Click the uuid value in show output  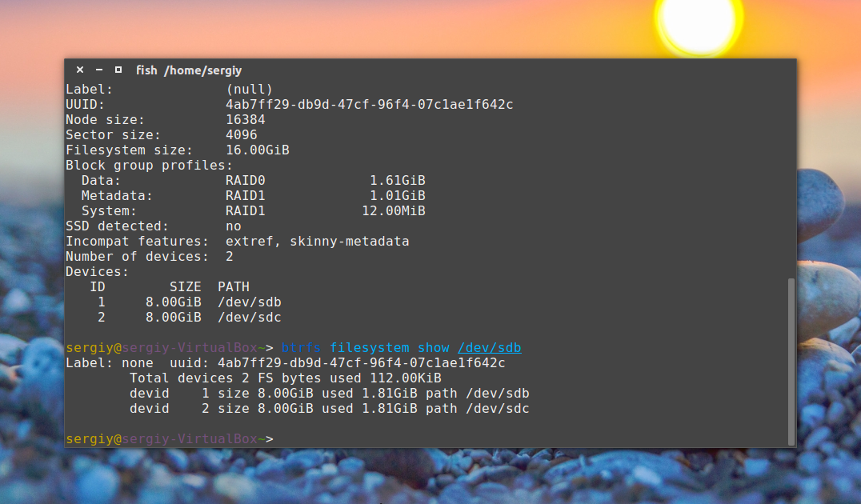click(362, 363)
